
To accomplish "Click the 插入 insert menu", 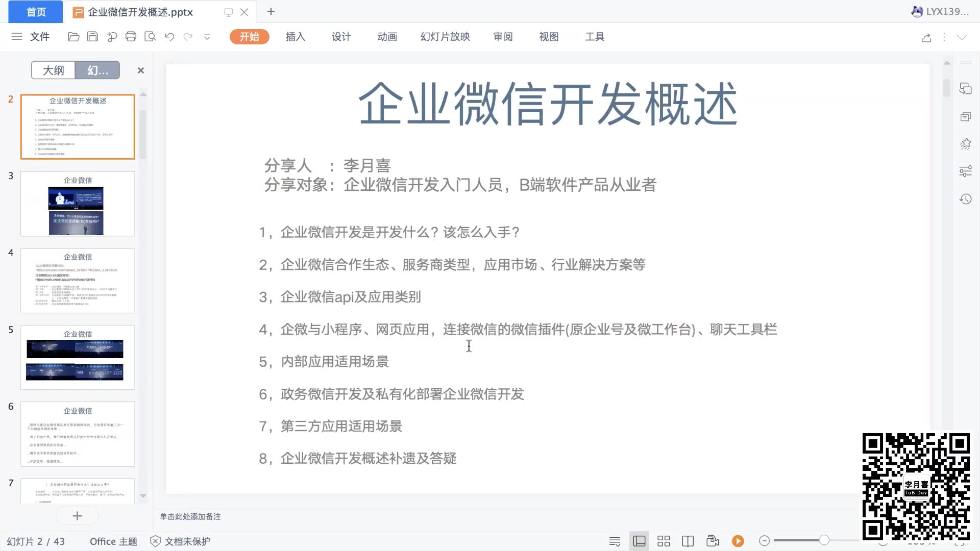I will pyautogui.click(x=296, y=36).
